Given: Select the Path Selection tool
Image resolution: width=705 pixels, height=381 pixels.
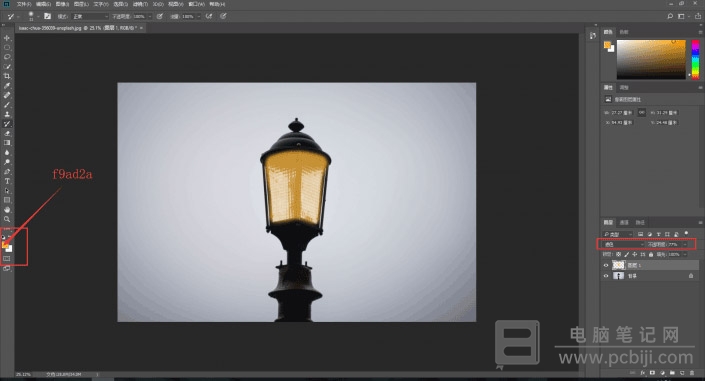Looking at the screenshot, I should (x=7, y=191).
